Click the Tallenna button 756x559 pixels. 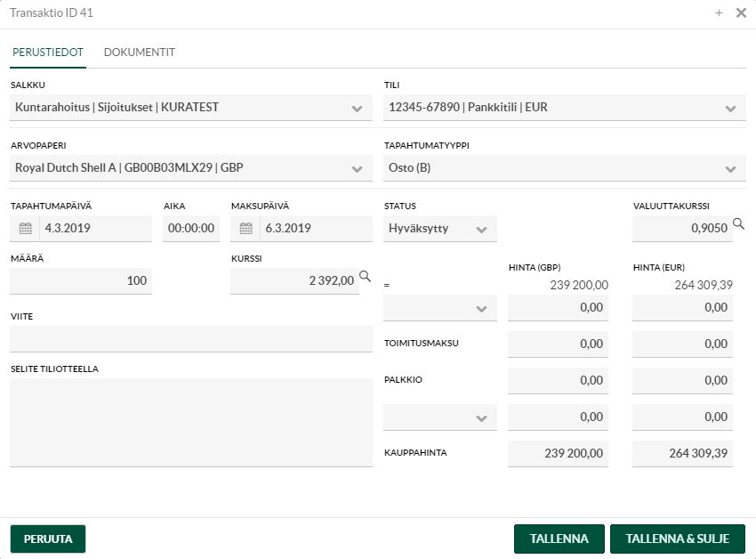(559, 539)
